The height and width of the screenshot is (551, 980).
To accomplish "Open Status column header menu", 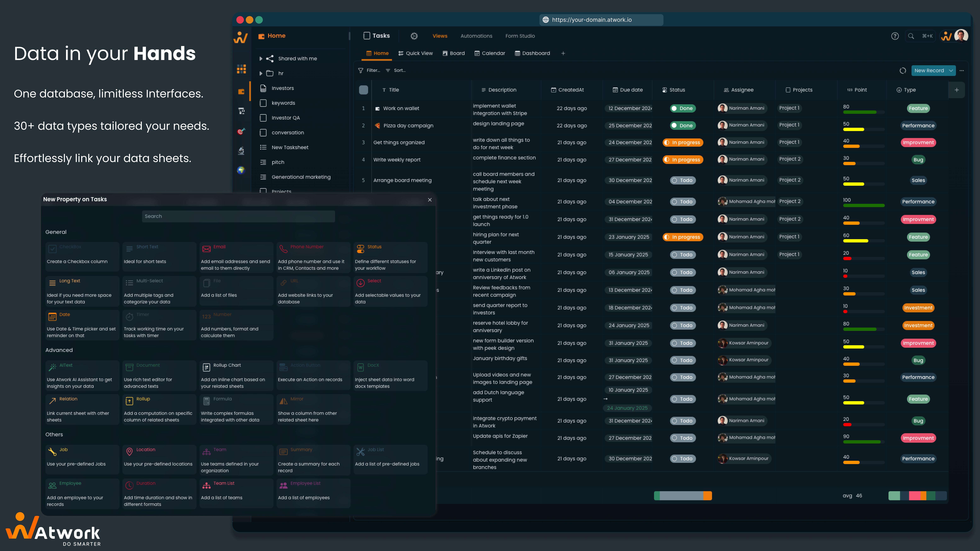I will click(673, 90).
